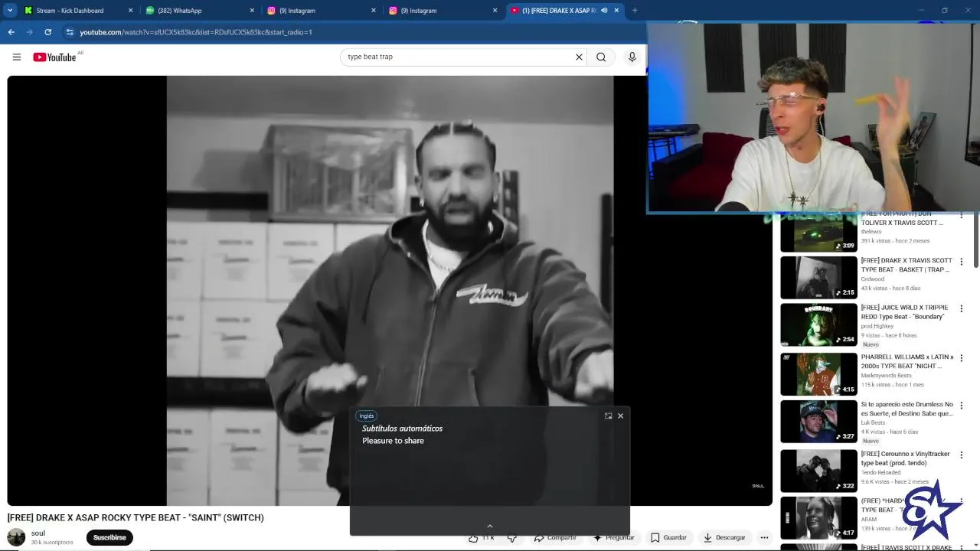Open Cerounno x Vinyltracker thumbnail
The image size is (980, 551).
(818, 471)
